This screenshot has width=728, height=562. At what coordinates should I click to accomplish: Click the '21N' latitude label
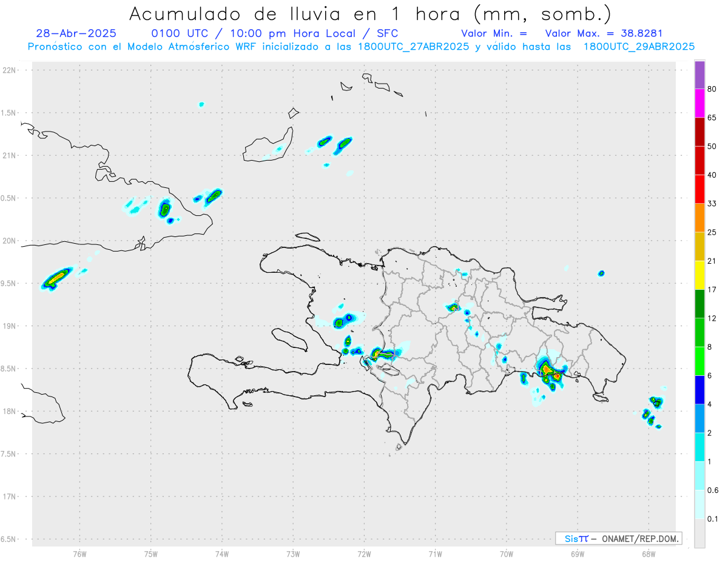[x=10, y=155]
